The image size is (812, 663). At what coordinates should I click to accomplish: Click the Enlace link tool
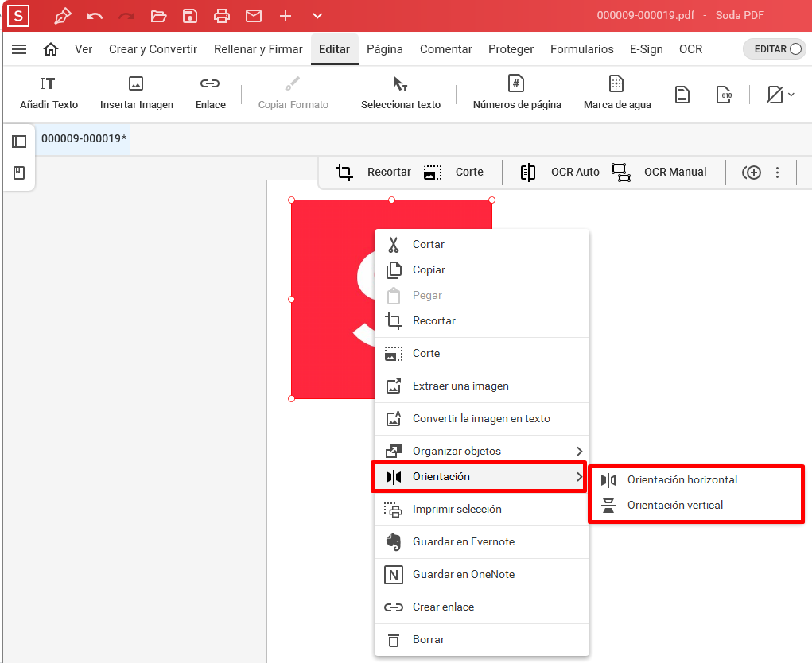210,94
